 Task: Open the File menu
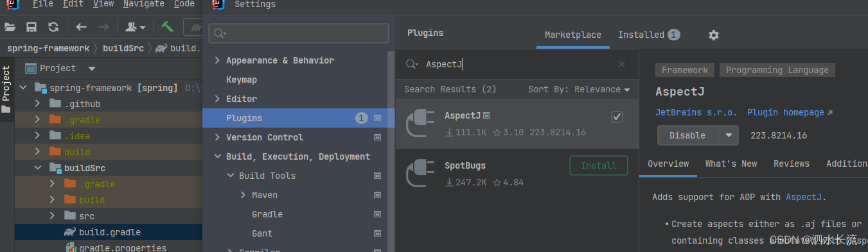coord(42,4)
